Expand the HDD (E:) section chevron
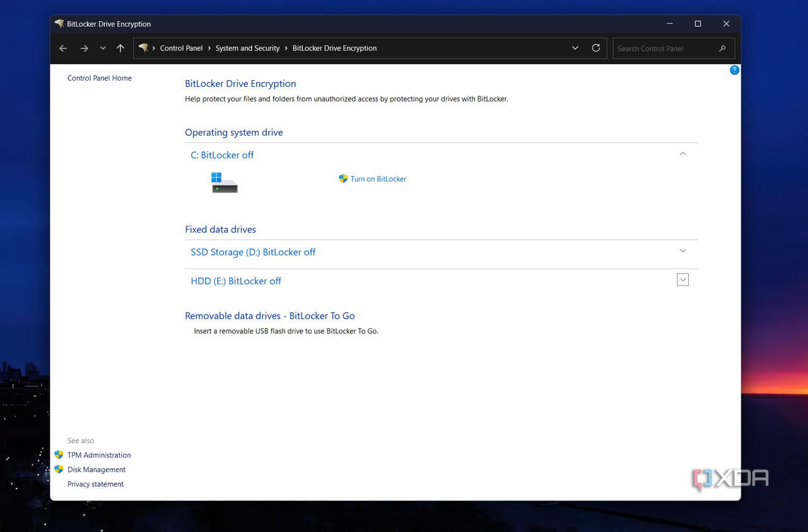This screenshot has width=808, height=532. [x=682, y=279]
